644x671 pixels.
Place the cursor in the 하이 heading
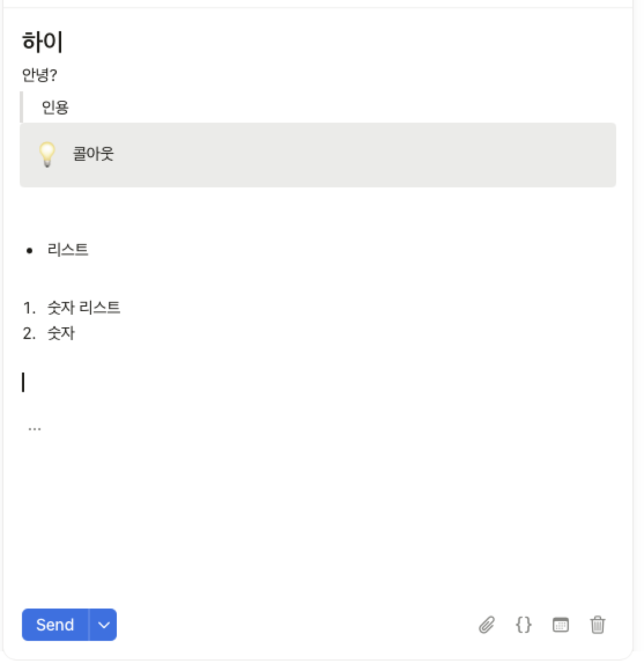coord(42,42)
